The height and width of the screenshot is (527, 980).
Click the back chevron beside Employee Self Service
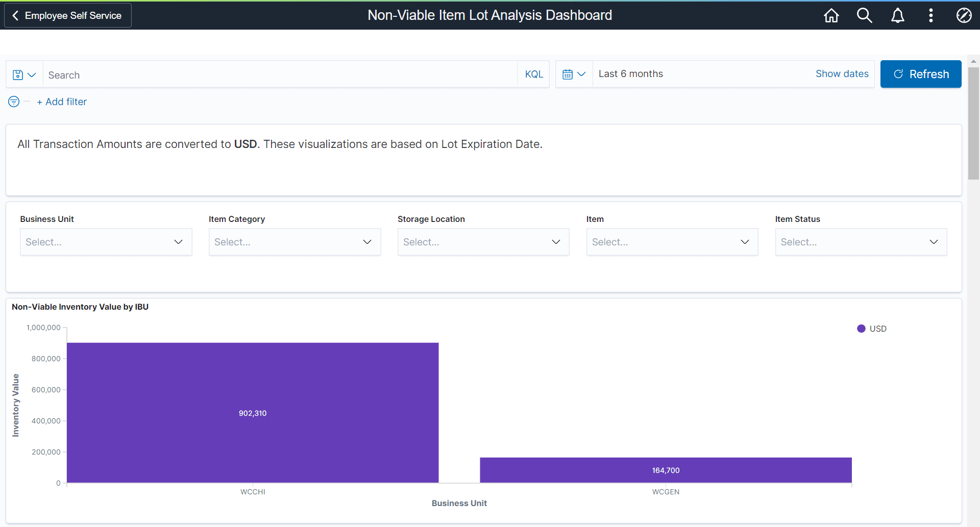[16, 15]
